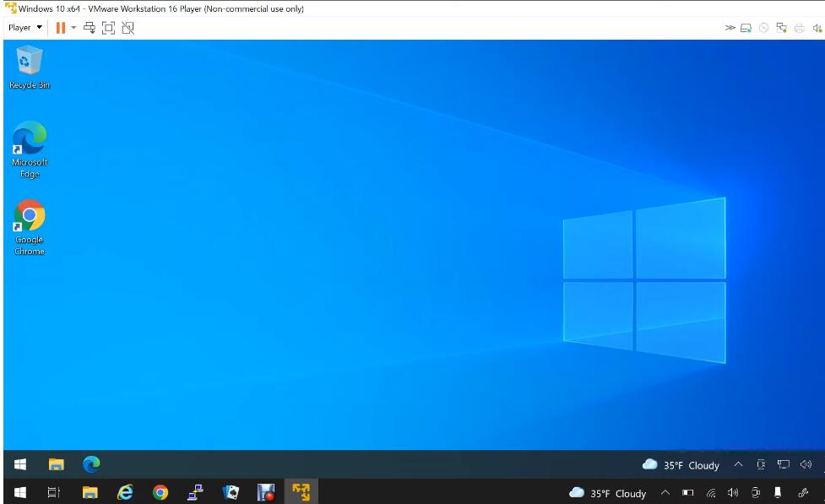The image size is (825, 504).
Task: Click the host battery tray icon
Action: (687, 493)
